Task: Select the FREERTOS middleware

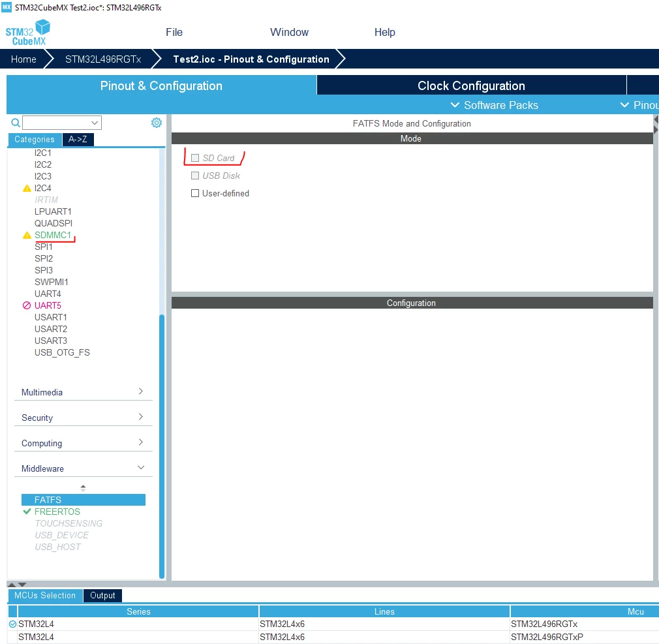Action: 57,512
